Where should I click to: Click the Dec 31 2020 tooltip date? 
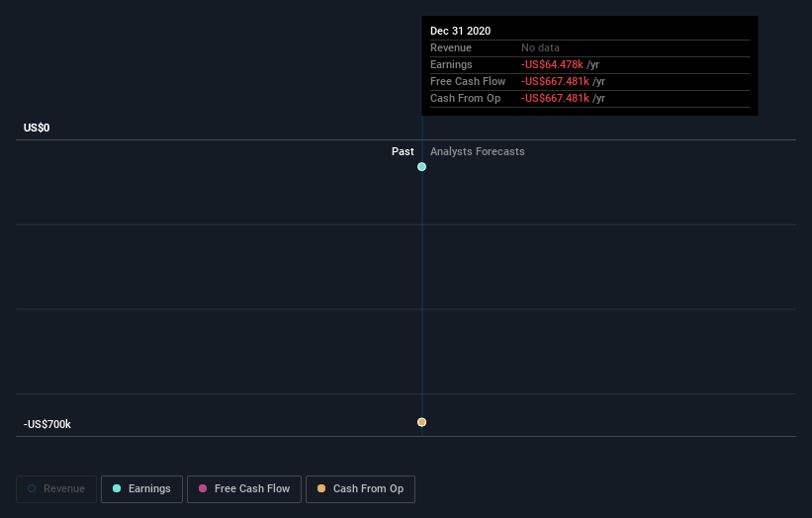[x=460, y=31]
